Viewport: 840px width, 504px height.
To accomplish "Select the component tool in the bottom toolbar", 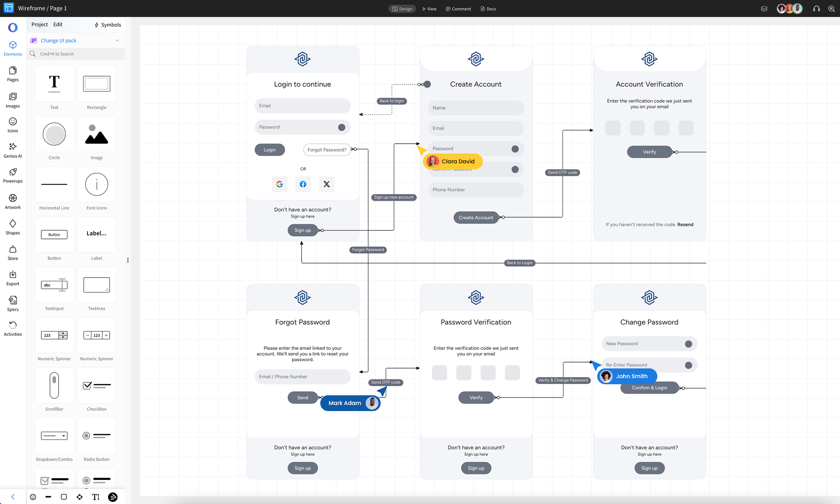I will [80, 497].
